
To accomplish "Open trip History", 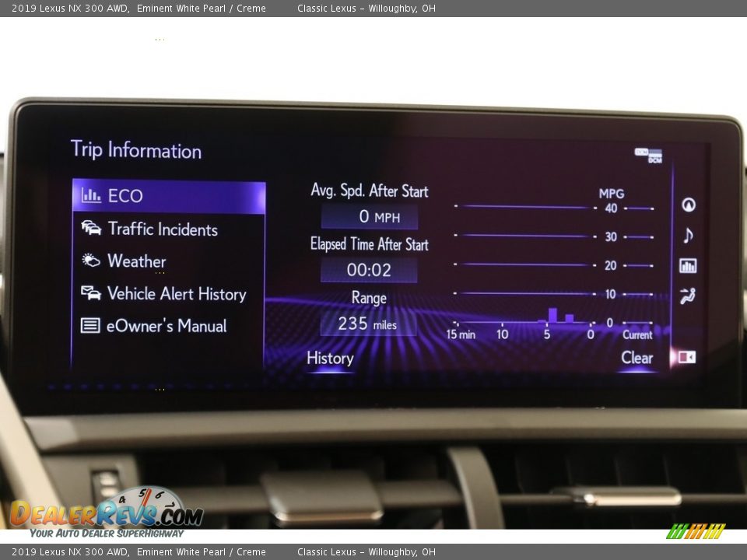I will [330, 358].
